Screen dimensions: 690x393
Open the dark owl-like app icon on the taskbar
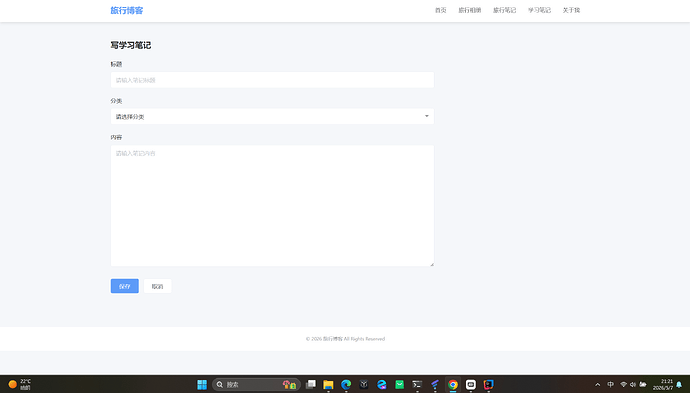point(364,384)
